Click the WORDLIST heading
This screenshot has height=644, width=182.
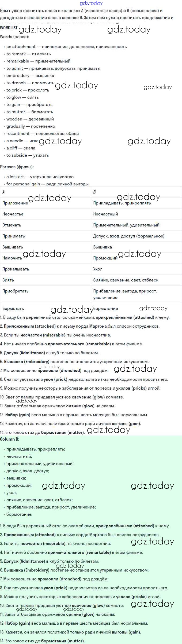coord(9,28)
